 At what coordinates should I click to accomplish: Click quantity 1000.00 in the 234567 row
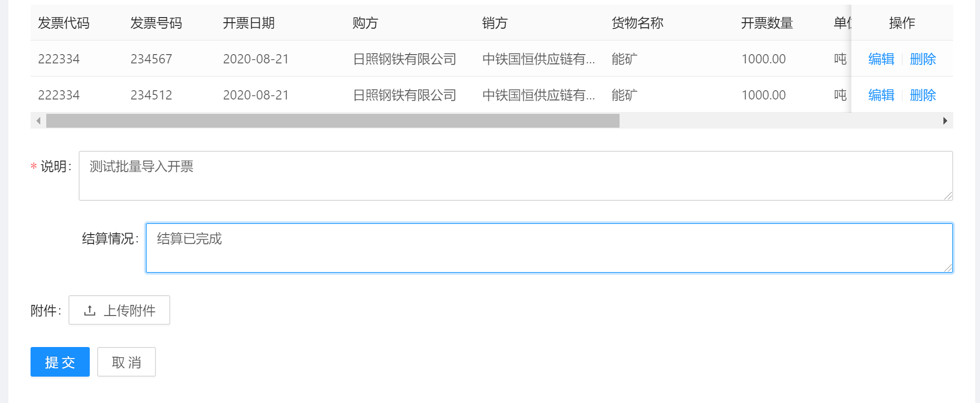[763, 59]
